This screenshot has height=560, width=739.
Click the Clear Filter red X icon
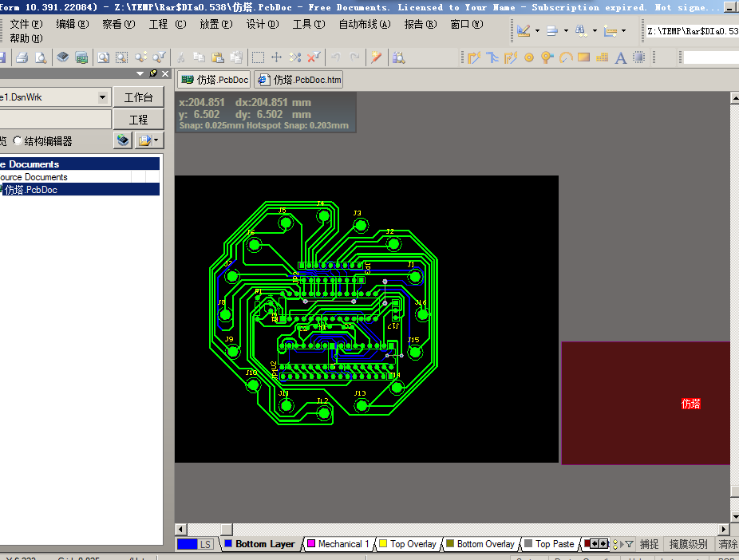[x=314, y=57]
